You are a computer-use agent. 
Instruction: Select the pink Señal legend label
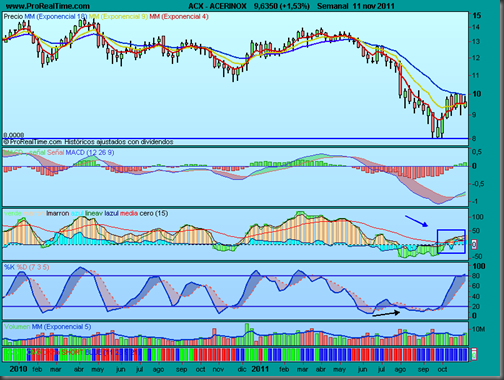click(x=55, y=153)
